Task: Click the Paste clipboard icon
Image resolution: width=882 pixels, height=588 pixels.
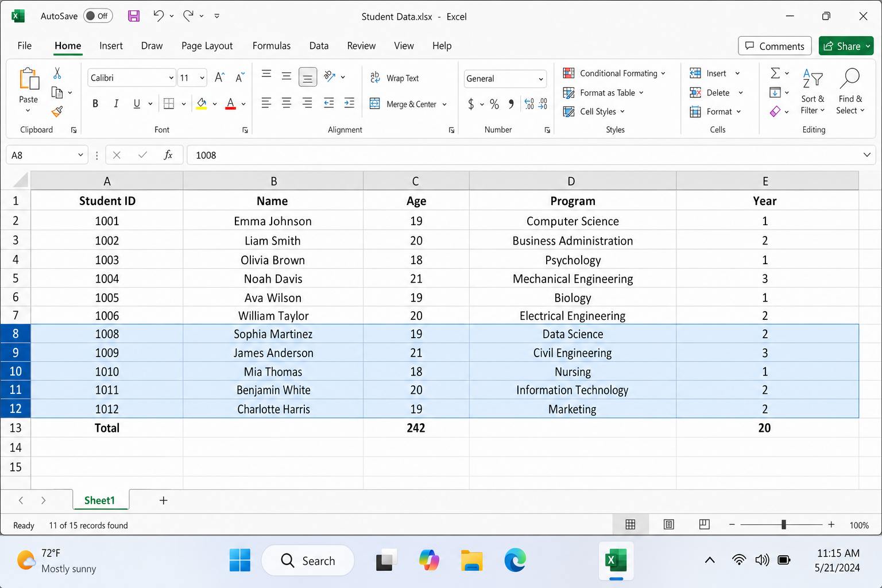Action: point(29,79)
